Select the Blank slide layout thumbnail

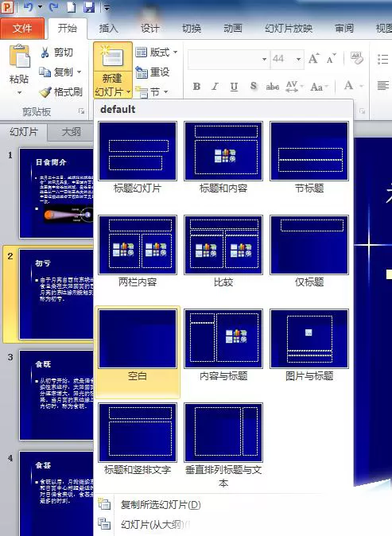[x=138, y=339]
